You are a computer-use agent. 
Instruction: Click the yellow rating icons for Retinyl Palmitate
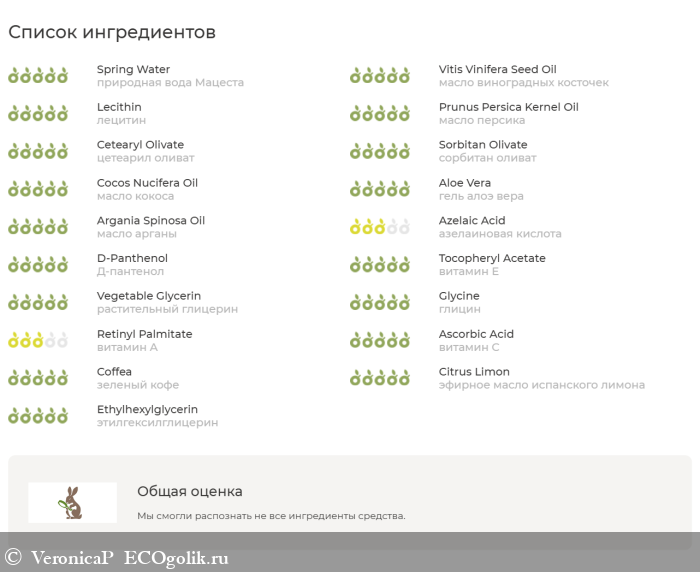[x=38, y=340]
